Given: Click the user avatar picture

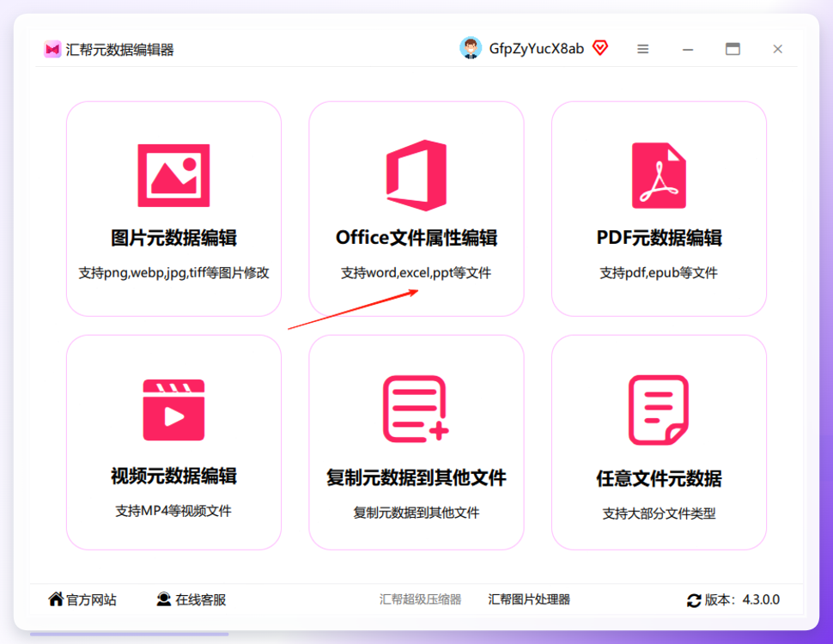Looking at the screenshot, I should [470, 48].
